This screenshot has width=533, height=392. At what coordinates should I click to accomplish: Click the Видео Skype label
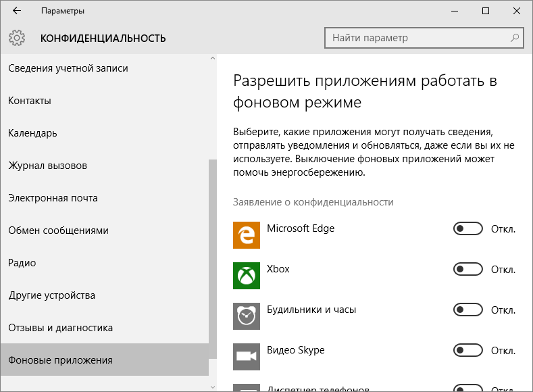pos(296,350)
